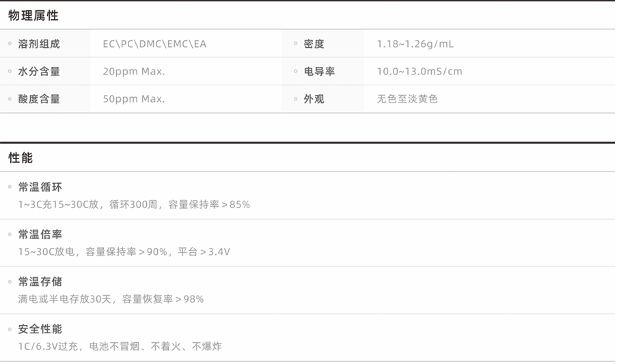Image resolution: width=617 pixels, height=364 pixels.
Task: Select the 溶剂组成 property label
Action: click(x=39, y=44)
